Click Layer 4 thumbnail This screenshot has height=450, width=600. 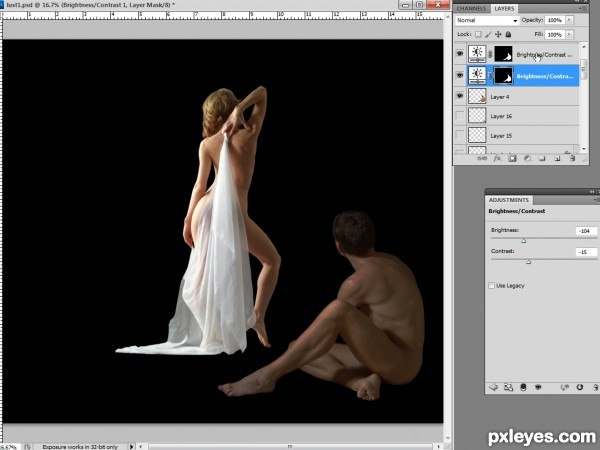[477, 96]
